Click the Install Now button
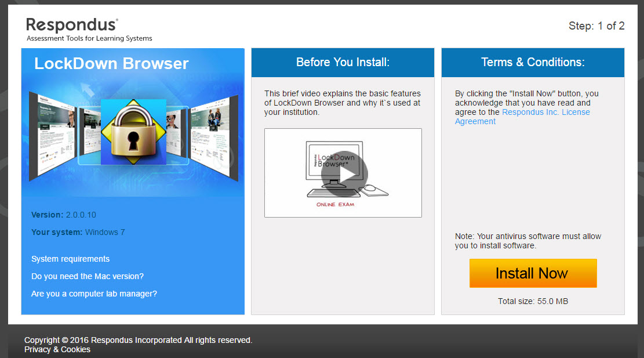 tap(533, 273)
